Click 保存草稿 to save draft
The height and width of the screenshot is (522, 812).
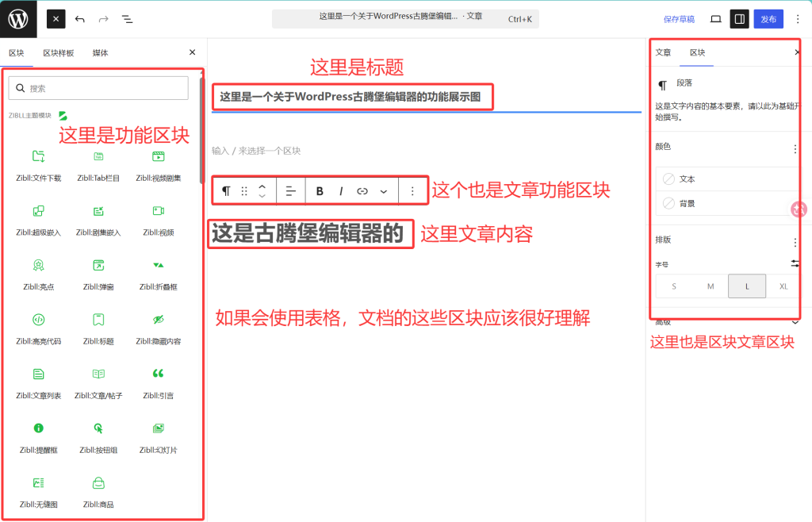click(x=679, y=19)
